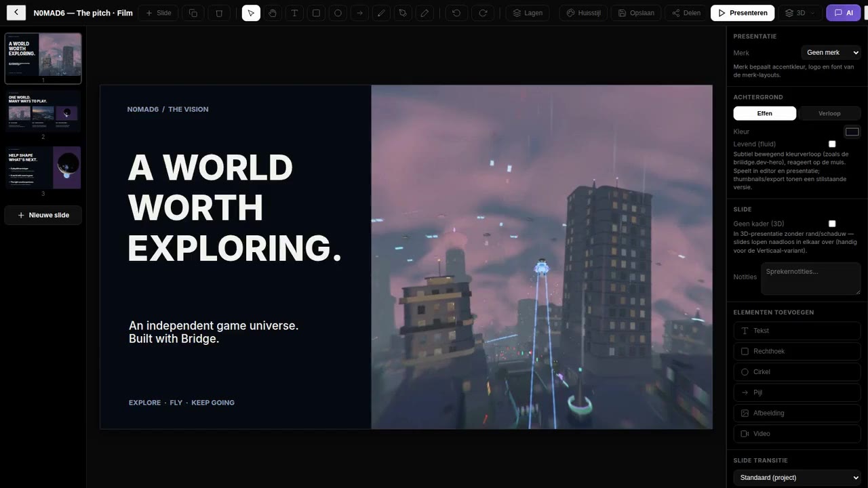Click the Delen share button
Image resolution: width=868 pixels, height=488 pixels.
(686, 13)
